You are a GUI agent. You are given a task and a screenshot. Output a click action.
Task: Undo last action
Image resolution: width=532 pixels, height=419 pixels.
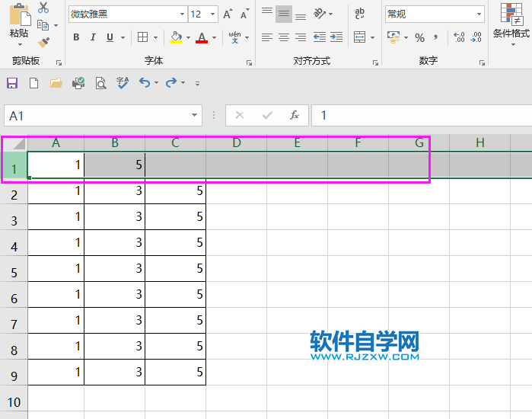click(x=145, y=82)
